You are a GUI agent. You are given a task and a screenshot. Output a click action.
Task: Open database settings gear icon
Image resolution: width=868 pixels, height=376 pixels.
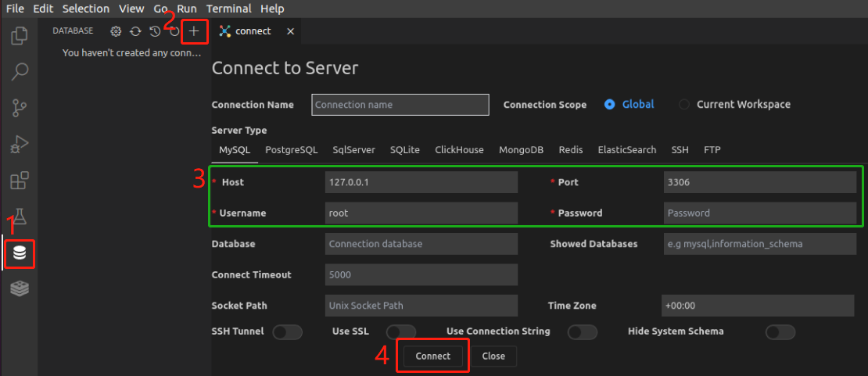coord(116,31)
